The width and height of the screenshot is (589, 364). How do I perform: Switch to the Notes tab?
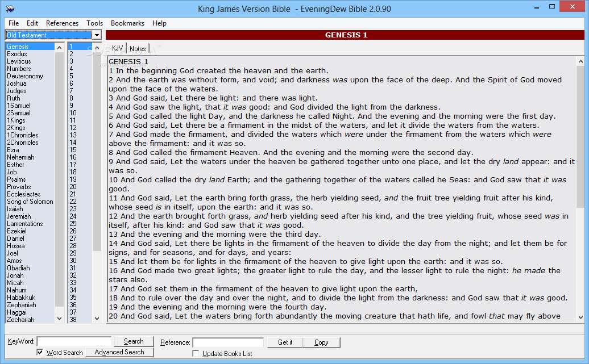pyautogui.click(x=138, y=49)
